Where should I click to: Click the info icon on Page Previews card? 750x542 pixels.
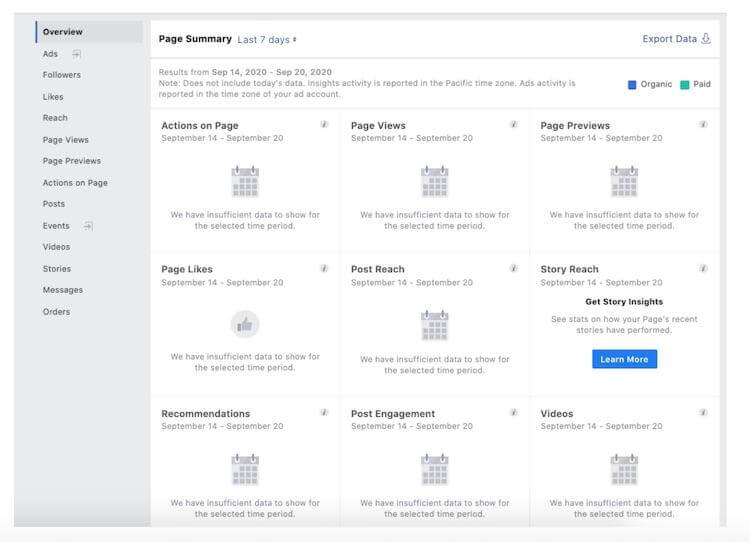point(703,124)
